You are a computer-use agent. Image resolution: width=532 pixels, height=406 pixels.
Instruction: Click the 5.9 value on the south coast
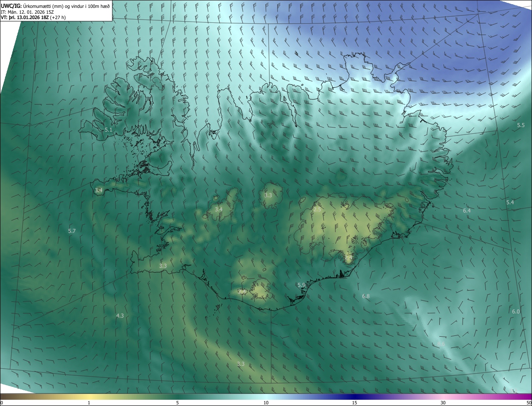[x=302, y=285]
